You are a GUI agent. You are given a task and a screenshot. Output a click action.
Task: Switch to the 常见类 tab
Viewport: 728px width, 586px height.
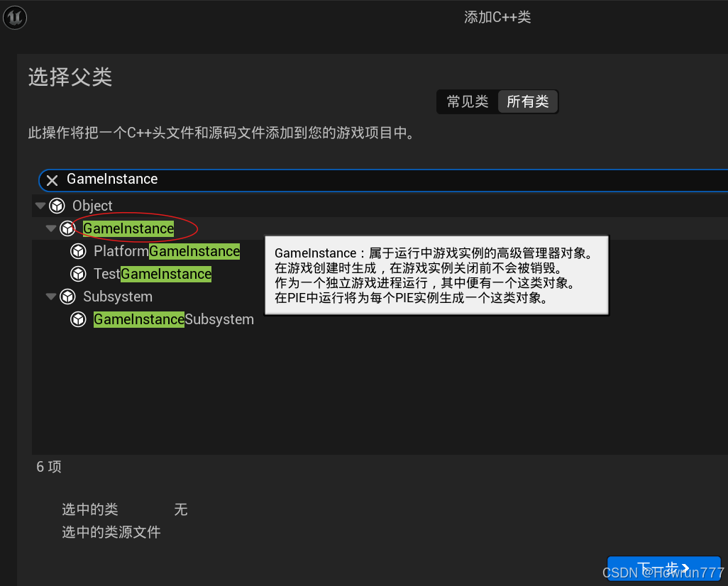468,101
